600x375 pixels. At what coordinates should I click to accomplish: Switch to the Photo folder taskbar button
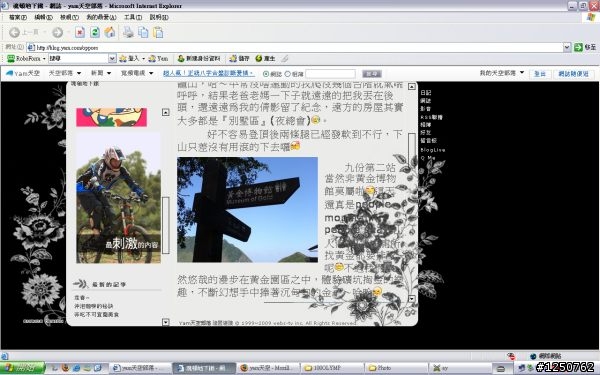395,368
